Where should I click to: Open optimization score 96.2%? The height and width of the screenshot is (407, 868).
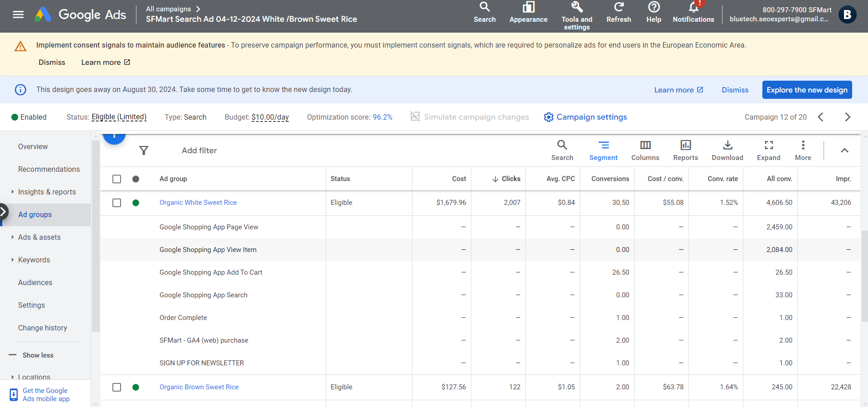click(383, 117)
